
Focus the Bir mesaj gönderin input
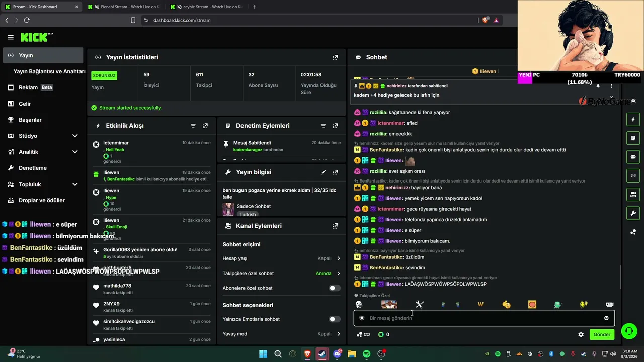click(483, 318)
